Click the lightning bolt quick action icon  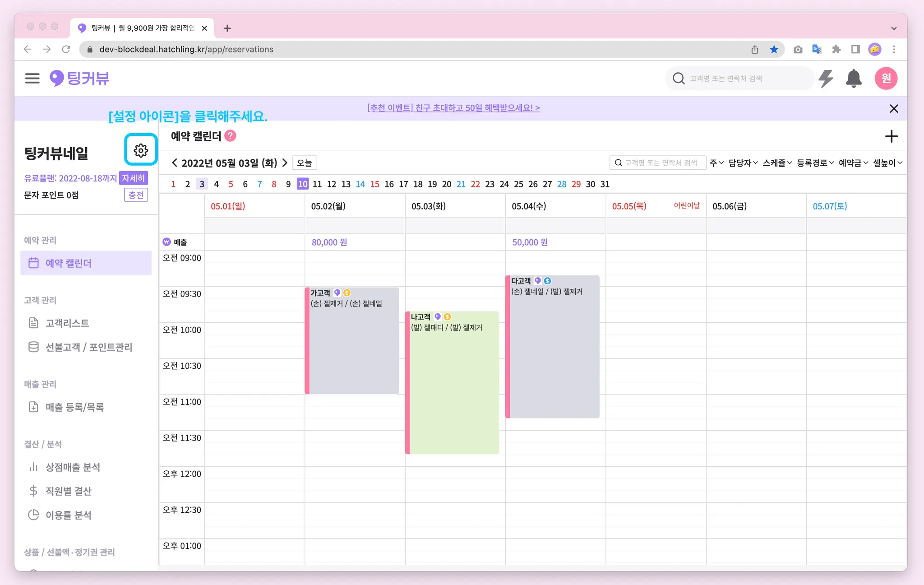(x=826, y=79)
